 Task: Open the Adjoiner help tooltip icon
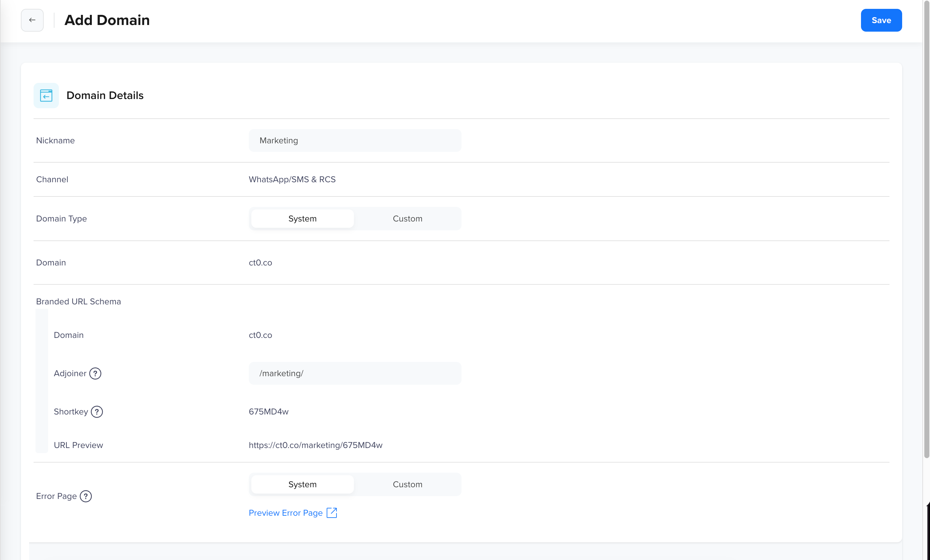pos(95,373)
